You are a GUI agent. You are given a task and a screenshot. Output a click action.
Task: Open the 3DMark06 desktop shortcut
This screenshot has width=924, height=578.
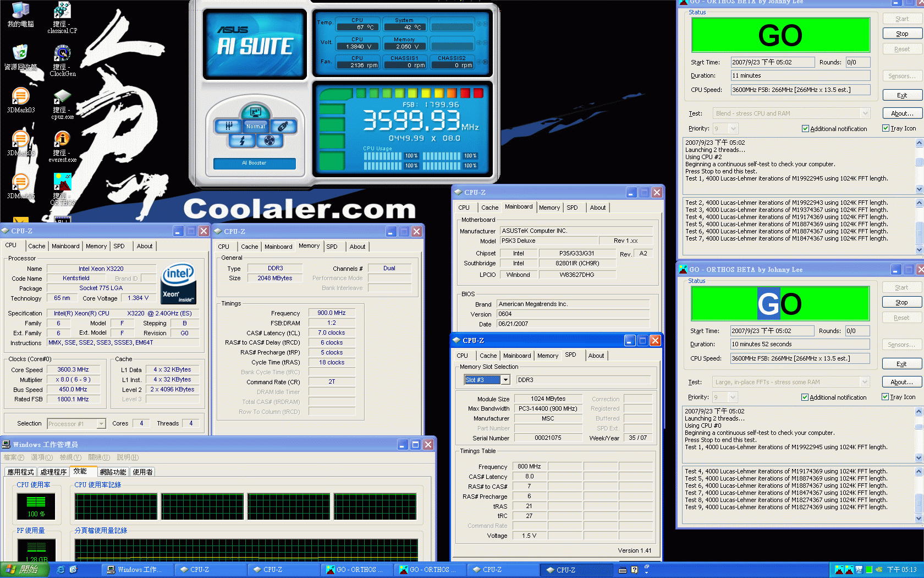point(20,186)
